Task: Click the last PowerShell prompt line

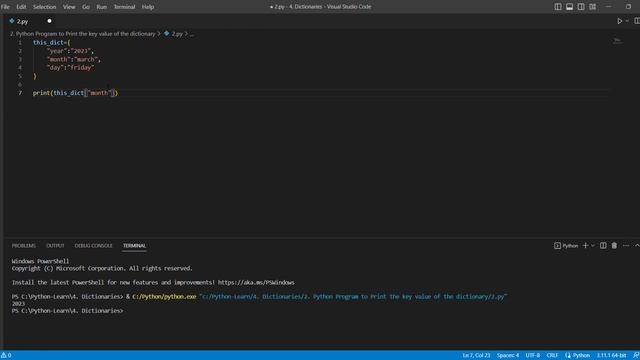Action: pos(67,311)
